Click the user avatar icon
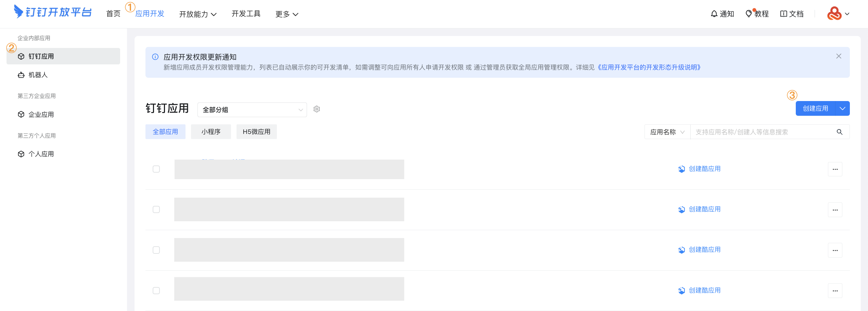868x311 pixels. pos(834,14)
